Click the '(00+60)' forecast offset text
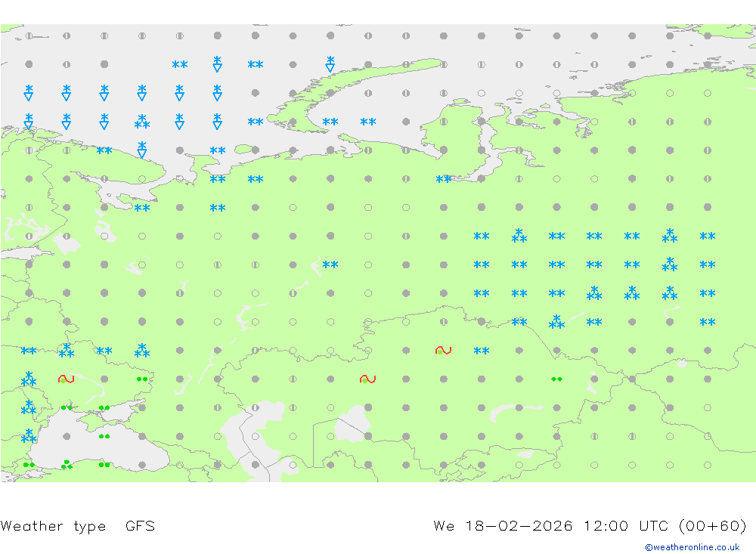 click(712, 525)
